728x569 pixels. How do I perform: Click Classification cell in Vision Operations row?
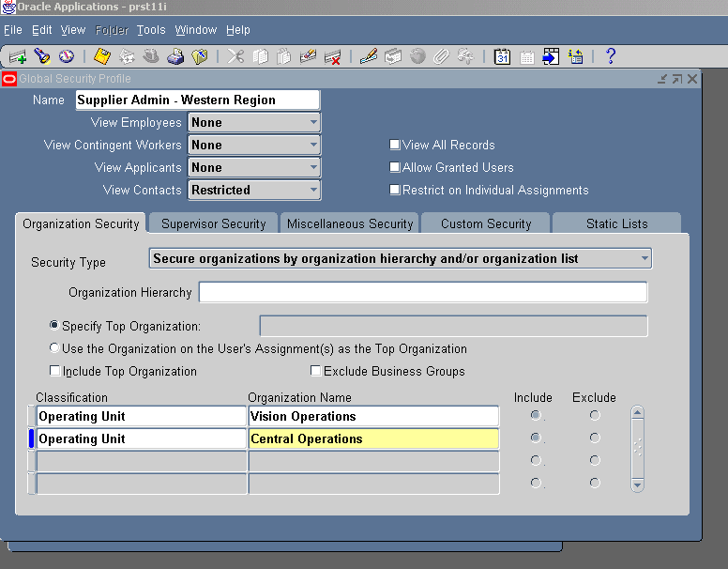[x=141, y=416]
